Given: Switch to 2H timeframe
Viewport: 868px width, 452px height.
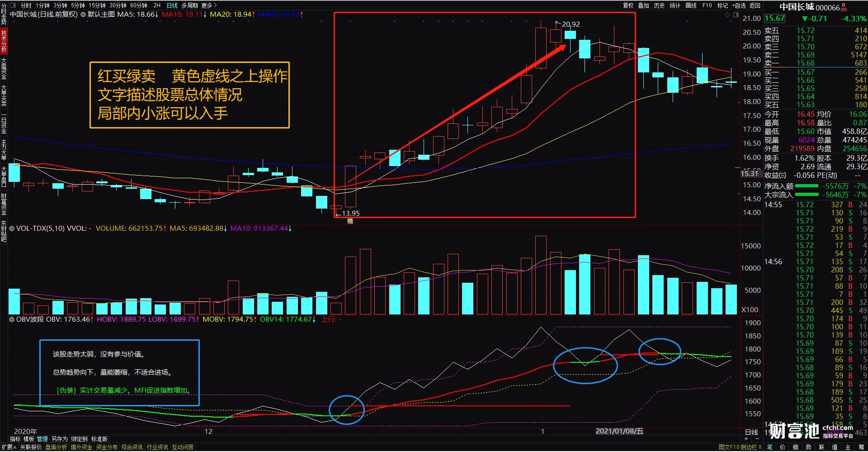Looking at the screenshot, I should coord(157,5).
